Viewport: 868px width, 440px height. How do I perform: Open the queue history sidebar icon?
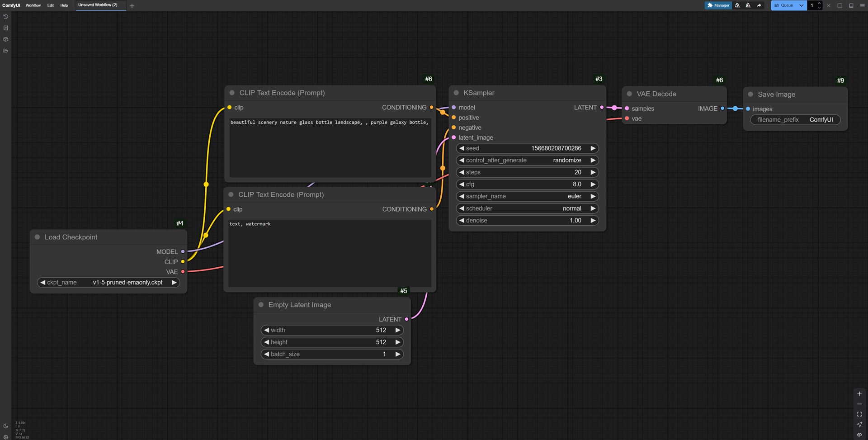pos(5,17)
